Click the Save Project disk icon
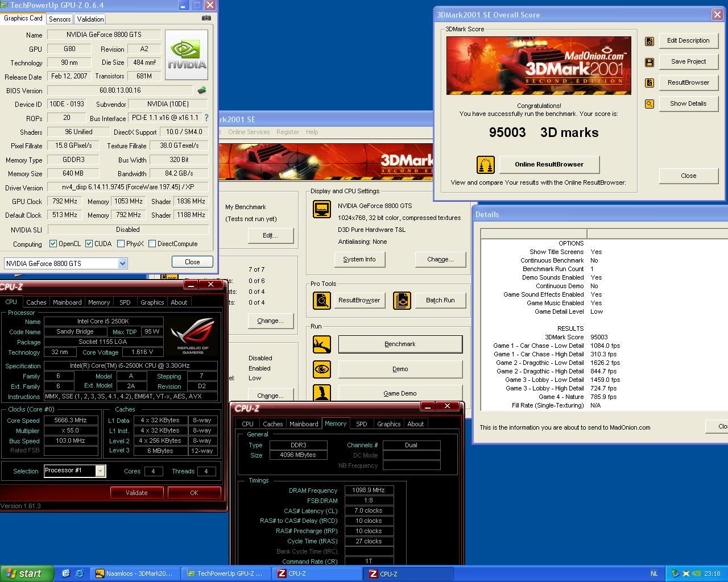The height and width of the screenshot is (582, 728). pyautogui.click(x=649, y=62)
